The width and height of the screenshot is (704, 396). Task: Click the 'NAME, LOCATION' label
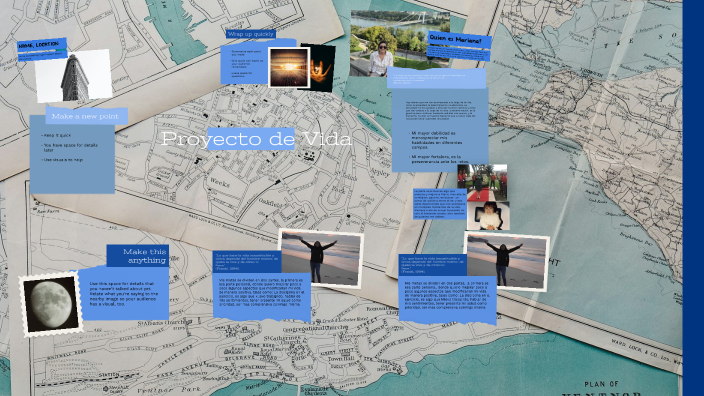click(x=39, y=45)
